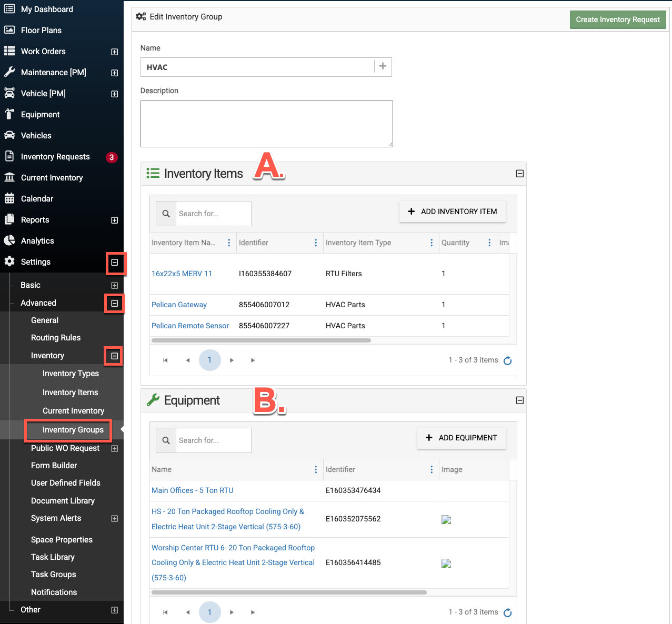Go to last page in Inventory Items pager
Viewport: 672px width, 624px height.
click(253, 360)
